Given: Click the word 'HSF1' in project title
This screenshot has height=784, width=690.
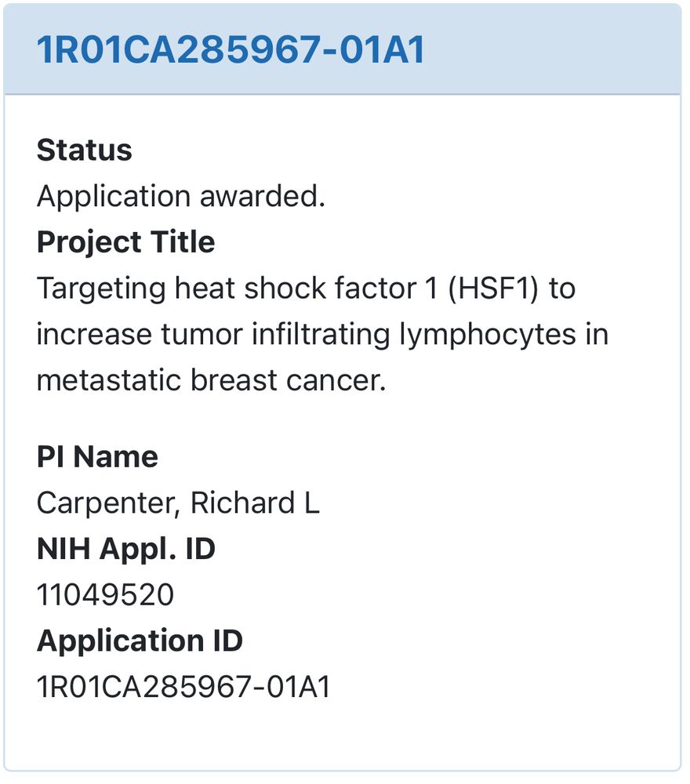Looking at the screenshot, I should point(492,289).
